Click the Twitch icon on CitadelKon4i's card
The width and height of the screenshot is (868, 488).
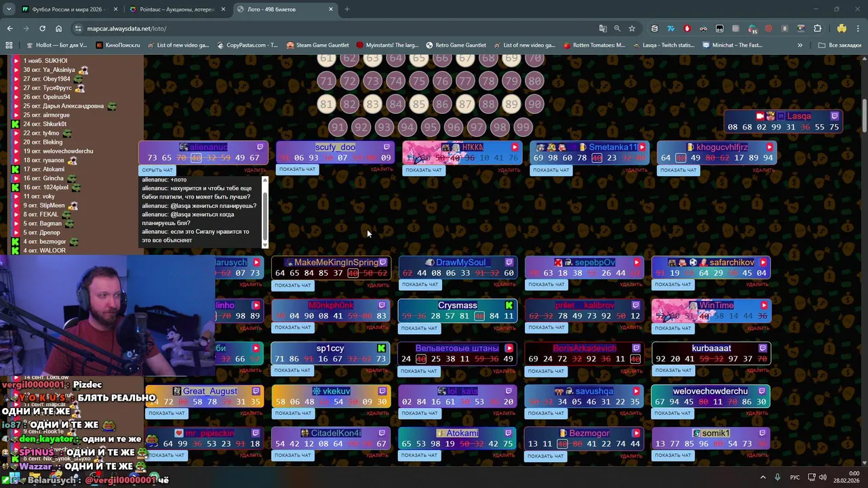(382, 433)
